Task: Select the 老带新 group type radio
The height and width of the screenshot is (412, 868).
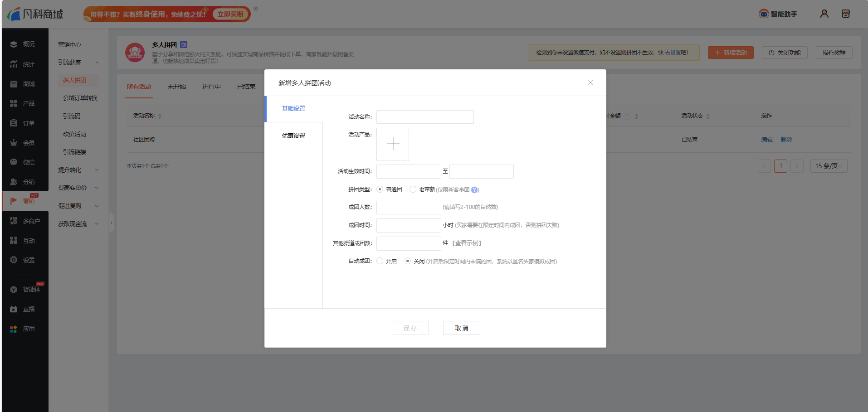Action: (x=413, y=189)
